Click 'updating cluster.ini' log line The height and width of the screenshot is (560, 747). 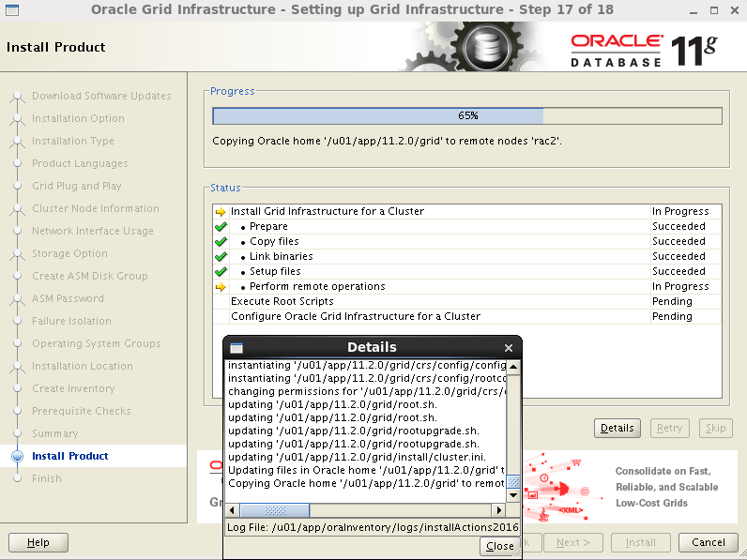click(x=357, y=457)
